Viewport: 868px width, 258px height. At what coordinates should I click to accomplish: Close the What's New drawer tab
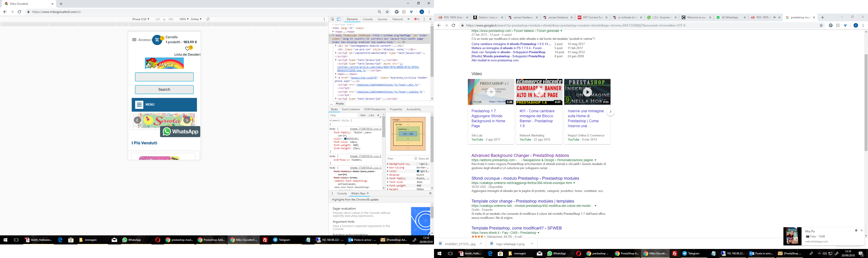368,193
